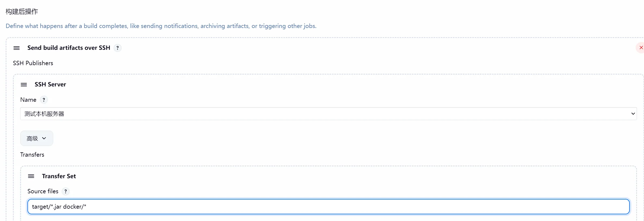Image resolution: width=644 pixels, height=221 pixels.
Task: Click the Transfer Set heading
Action: [59, 176]
